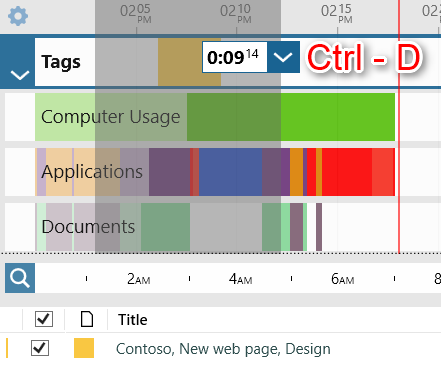Click the 0:09 duration field
Image resolution: width=441 pixels, height=387 pixels.
[x=235, y=57]
